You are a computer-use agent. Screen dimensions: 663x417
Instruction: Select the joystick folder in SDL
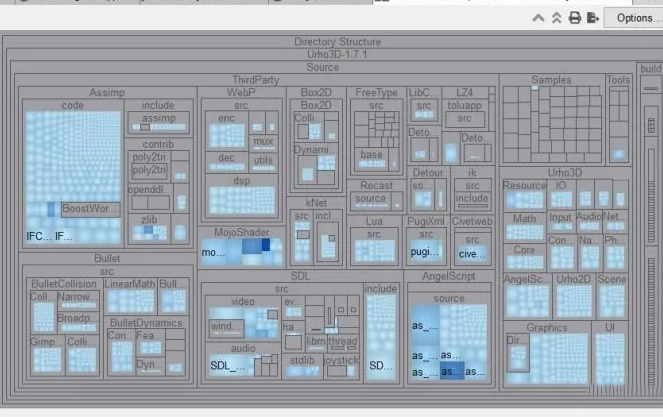[x=341, y=360]
